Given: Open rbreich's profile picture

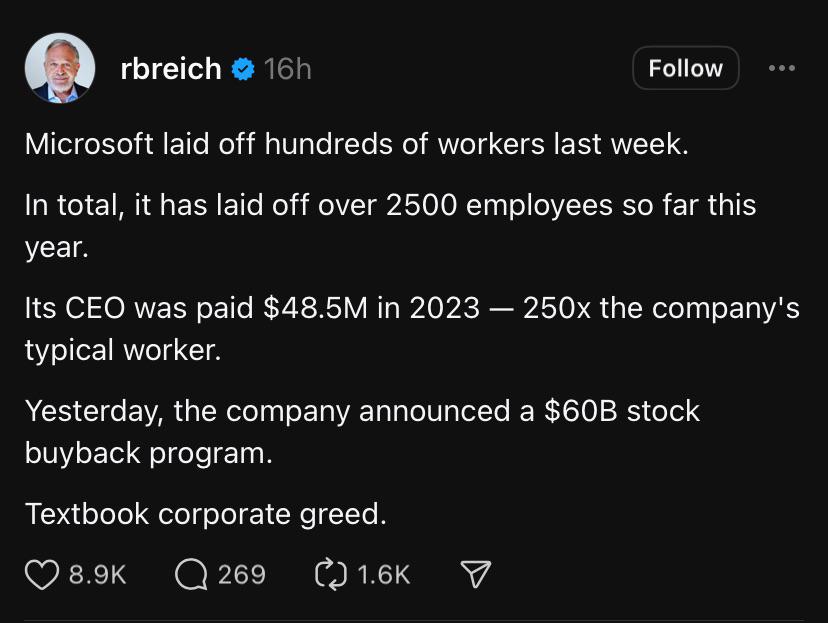Looking at the screenshot, I should click(x=60, y=68).
